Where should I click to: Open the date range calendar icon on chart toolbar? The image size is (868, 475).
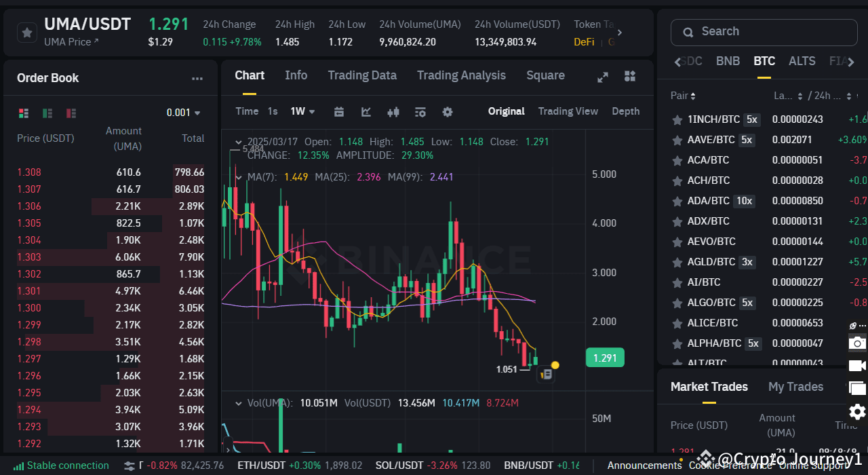coord(339,111)
